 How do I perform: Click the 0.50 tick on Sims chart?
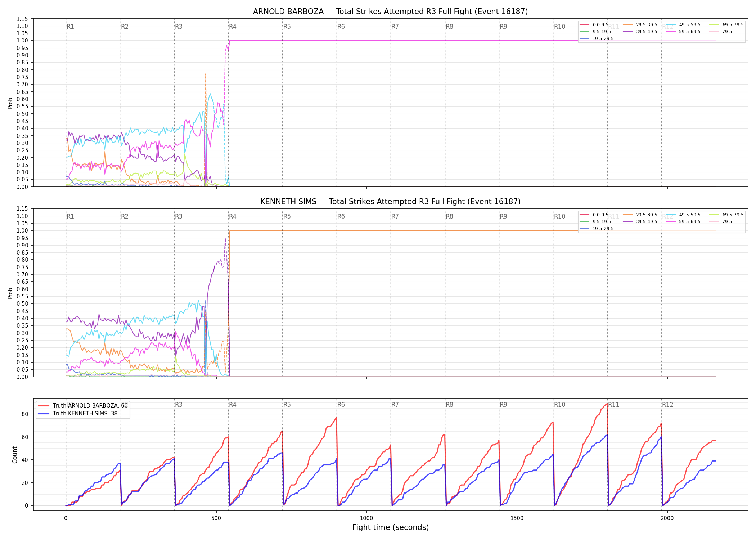click(x=22, y=304)
